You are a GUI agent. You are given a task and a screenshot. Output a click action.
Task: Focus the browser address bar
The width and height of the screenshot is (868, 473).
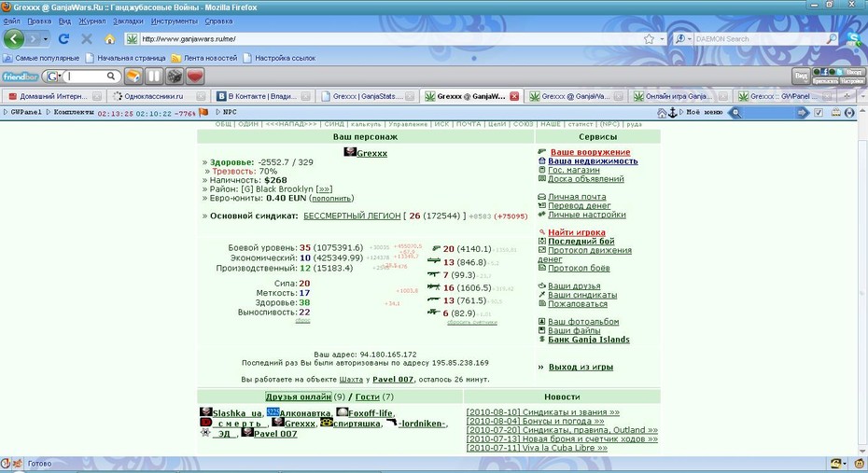tap(390, 39)
